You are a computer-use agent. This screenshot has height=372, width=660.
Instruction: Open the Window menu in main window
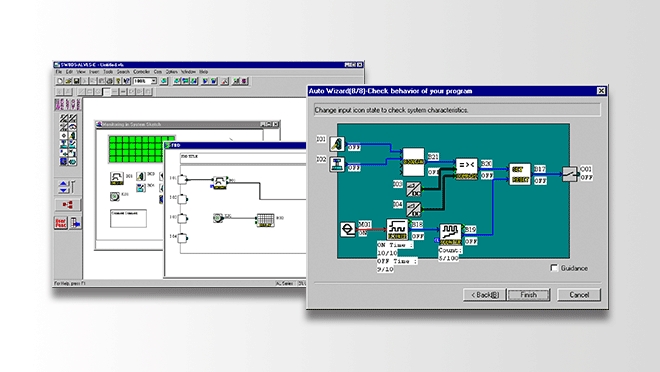tap(188, 72)
